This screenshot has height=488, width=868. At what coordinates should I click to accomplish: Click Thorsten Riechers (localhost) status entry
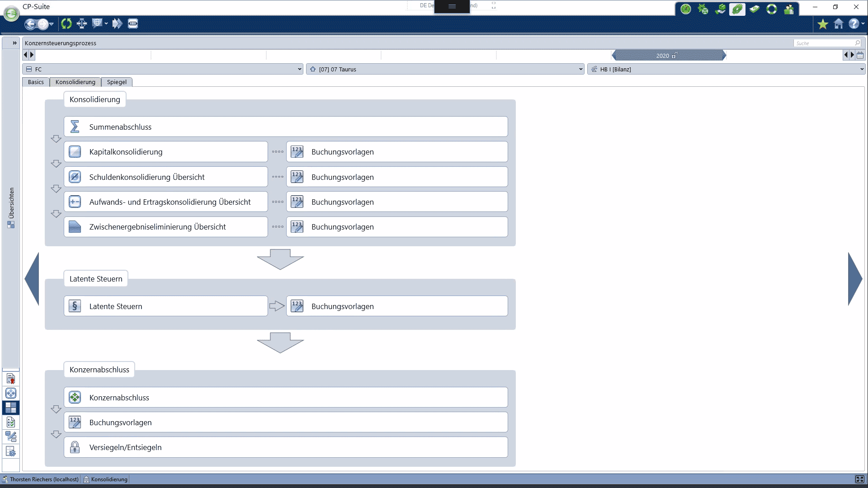tap(41, 479)
